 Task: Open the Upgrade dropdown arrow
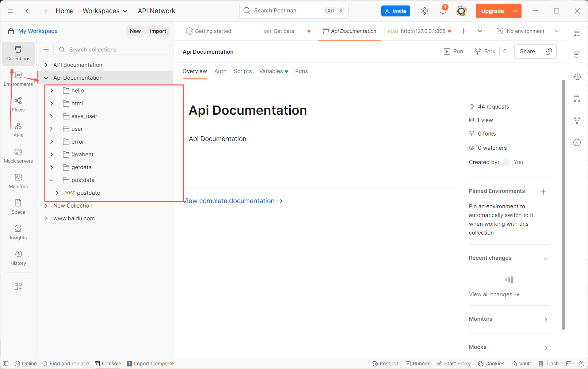tap(515, 11)
